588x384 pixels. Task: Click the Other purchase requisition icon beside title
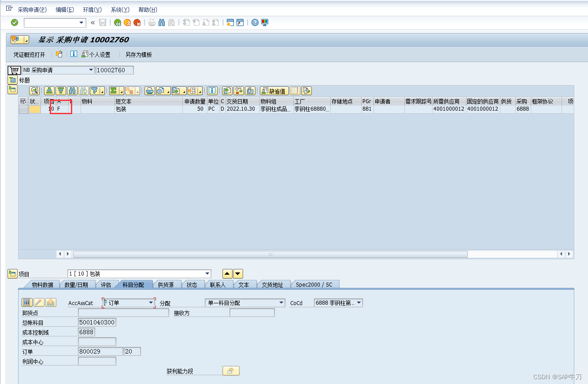point(59,54)
